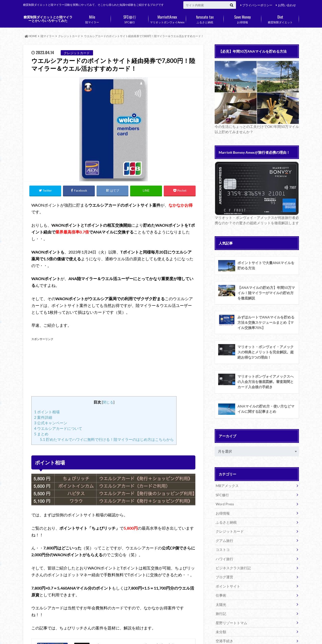This screenshot has width=322, height=644.
Task: Click the airplane thumbnail for ANAマイル article
Action: [226, 409]
